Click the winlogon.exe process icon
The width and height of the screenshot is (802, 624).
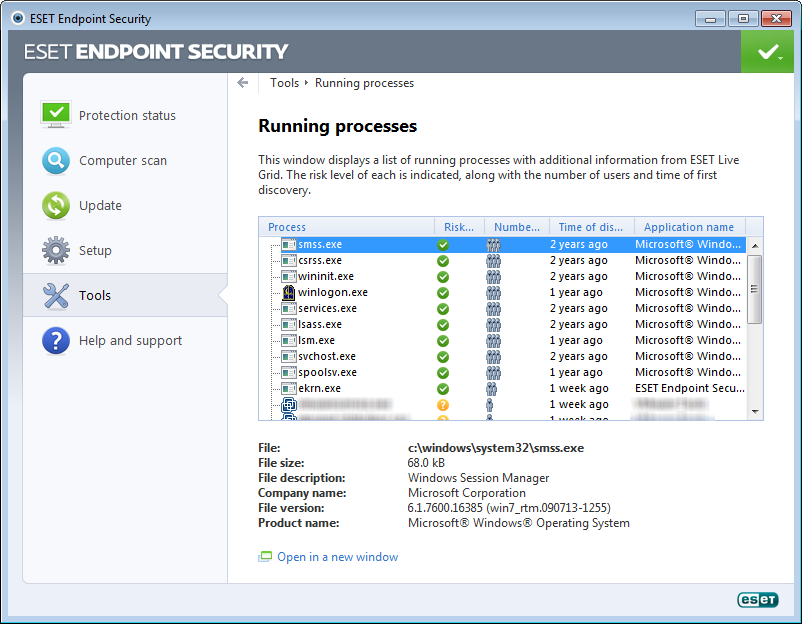click(x=289, y=292)
